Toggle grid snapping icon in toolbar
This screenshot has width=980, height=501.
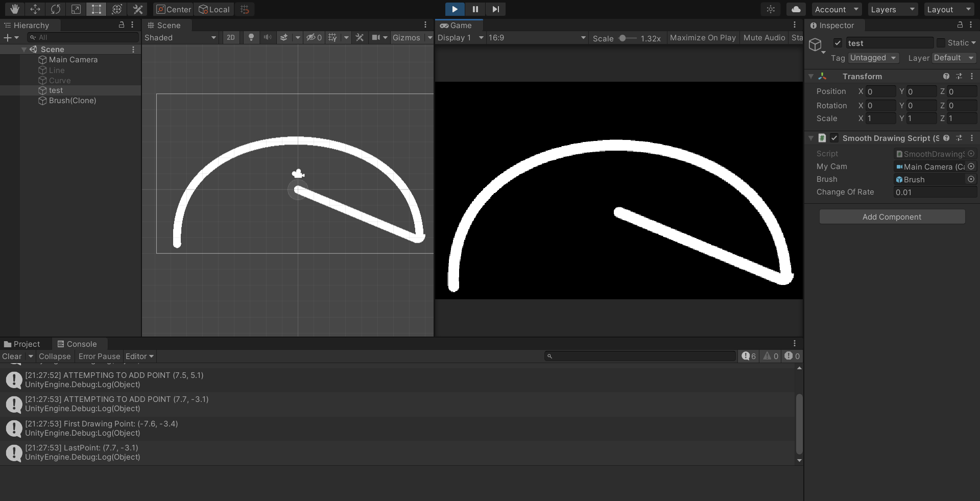click(245, 9)
